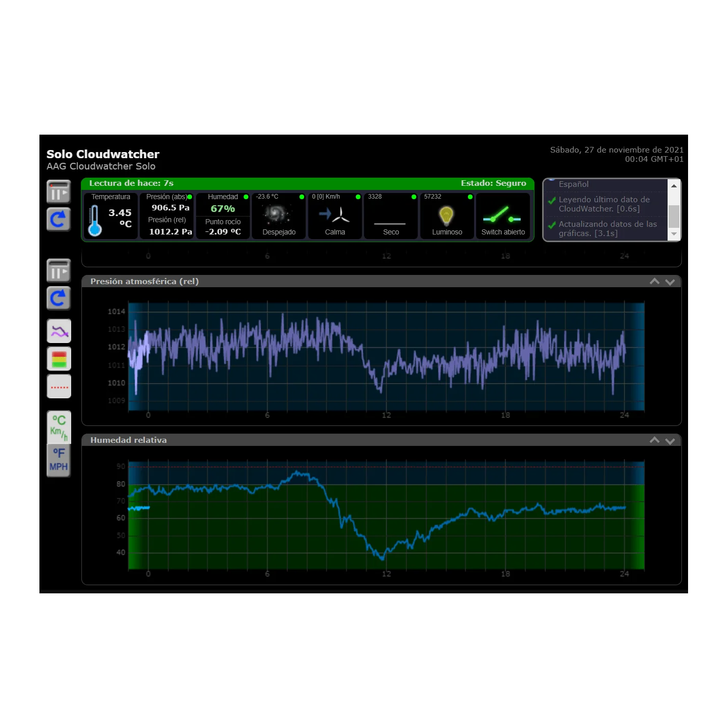The height and width of the screenshot is (728, 728).
Task: Click checkmark beside Actualizando datos message
Action: [552, 225]
